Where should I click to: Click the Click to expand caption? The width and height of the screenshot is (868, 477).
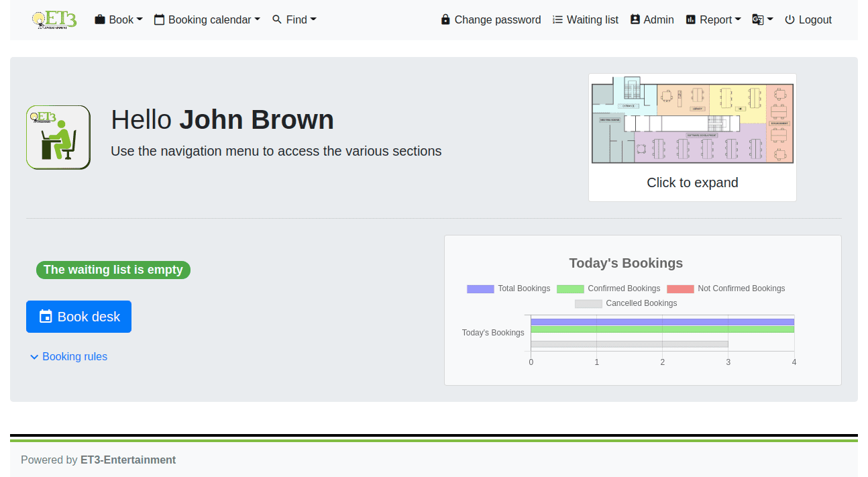(692, 182)
